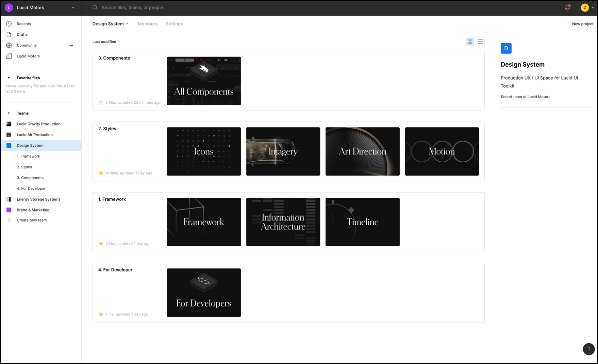598x364 pixels.
Task: Click the Lucid Motors purple L avatar
Action: [x=9, y=7]
